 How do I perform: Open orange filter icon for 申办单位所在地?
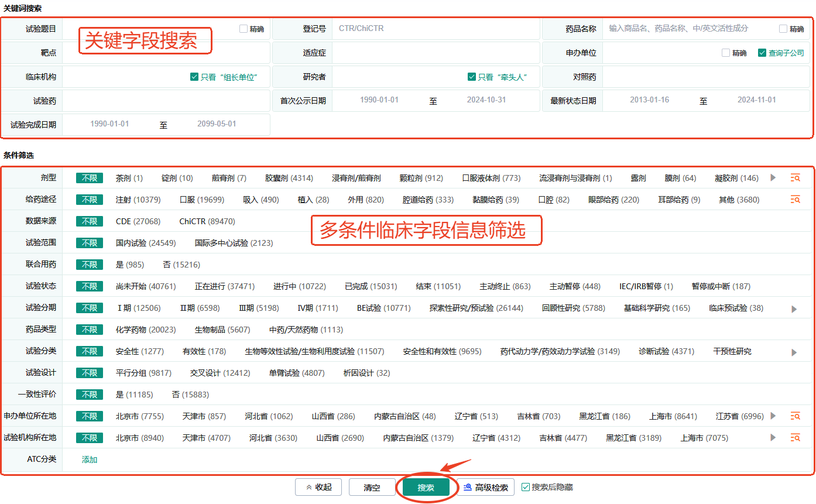pyautogui.click(x=795, y=416)
